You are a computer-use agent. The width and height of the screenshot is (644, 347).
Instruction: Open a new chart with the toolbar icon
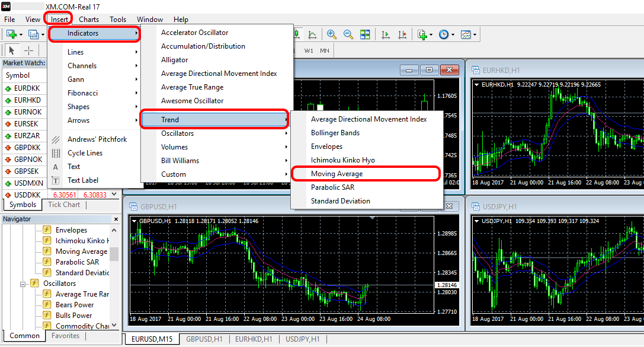tap(11, 34)
